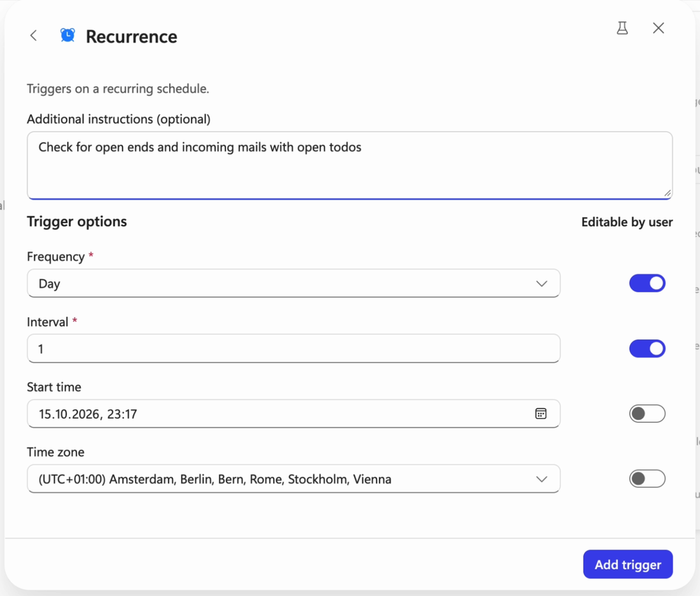Grab the text area resize handle
The width and height of the screenshot is (700, 596).
pos(667,193)
